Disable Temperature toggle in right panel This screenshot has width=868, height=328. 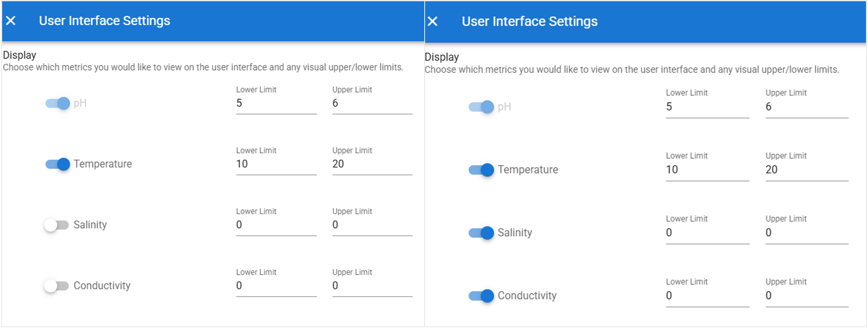[x=481, y=170]
